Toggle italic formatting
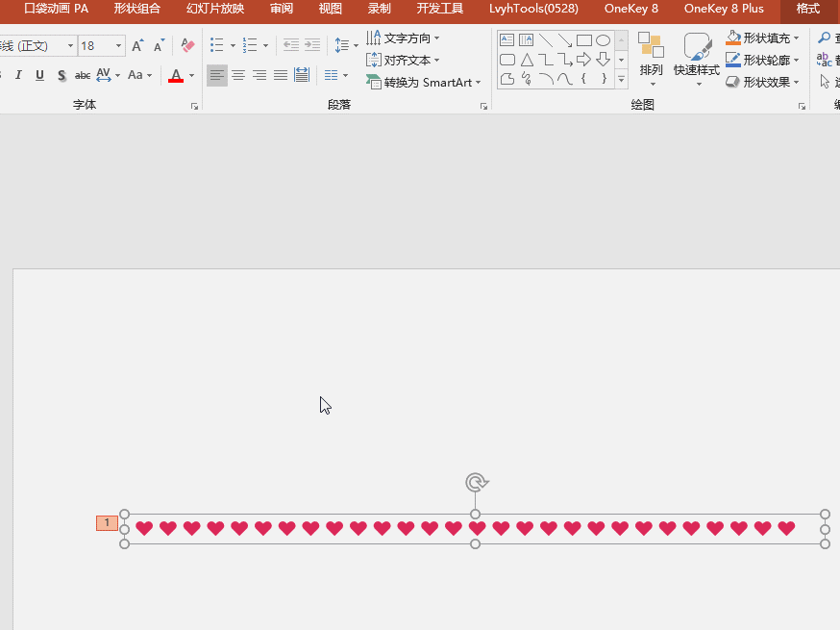Viewport: 840px width, 630px height. [x=18, y=75]
